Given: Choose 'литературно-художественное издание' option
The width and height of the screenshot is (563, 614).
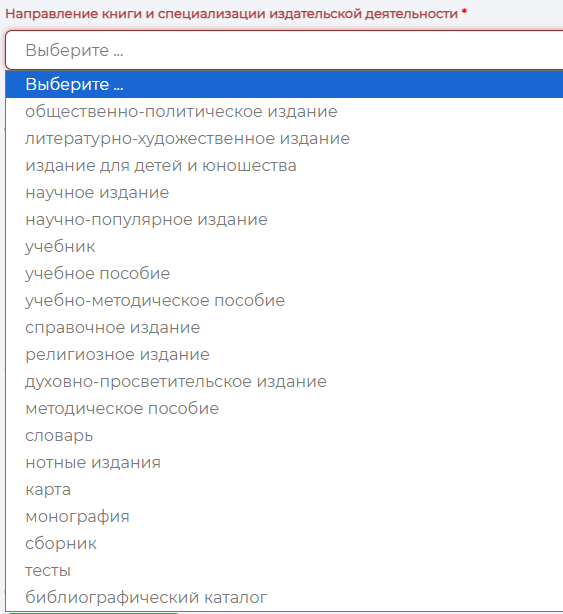Looking at the screenshot, I should [284, 139].
